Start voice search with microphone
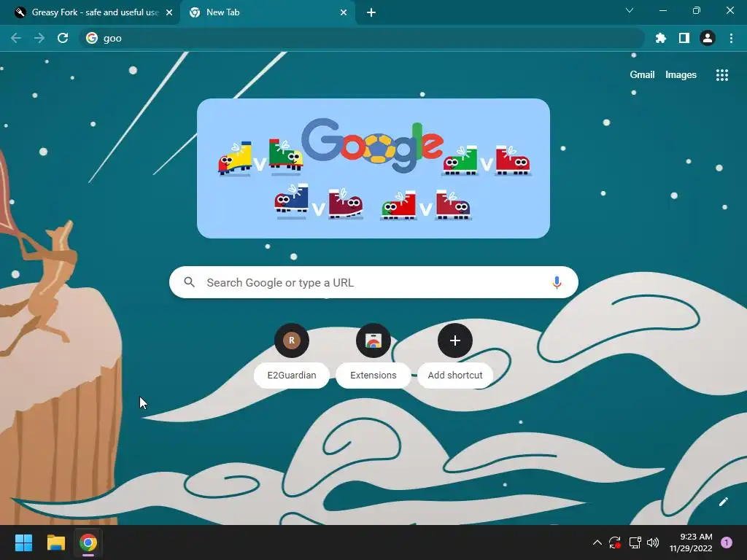This screenshot has height=560, width=747. (x=557, y=282)
